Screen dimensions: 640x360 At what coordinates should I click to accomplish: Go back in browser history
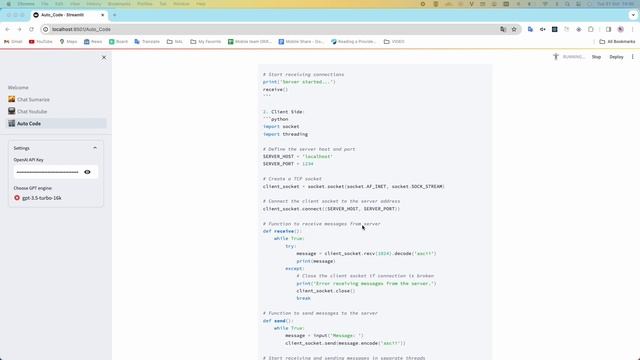coord(8,29)
